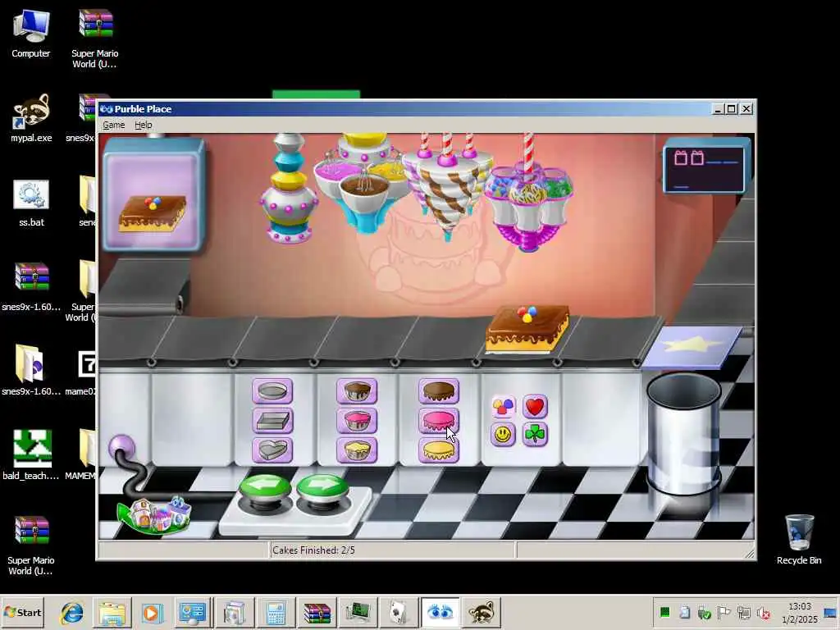Open the raccoon MyPal taskbar icon
Viewport: 840px width, 630px height.
tap(481, 612)
